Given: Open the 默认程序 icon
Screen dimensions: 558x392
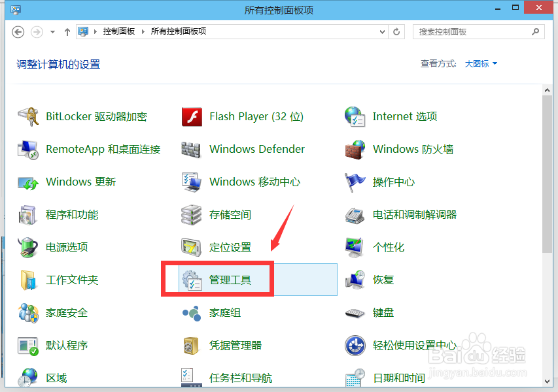Looking at the screenshot, I should point(27,346).
